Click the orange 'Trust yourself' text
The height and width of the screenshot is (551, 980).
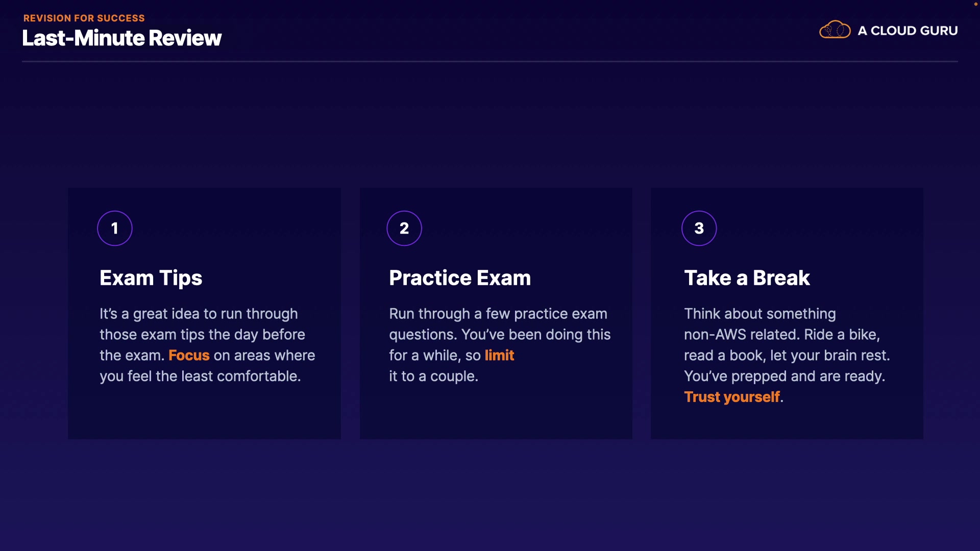[732, 397]
